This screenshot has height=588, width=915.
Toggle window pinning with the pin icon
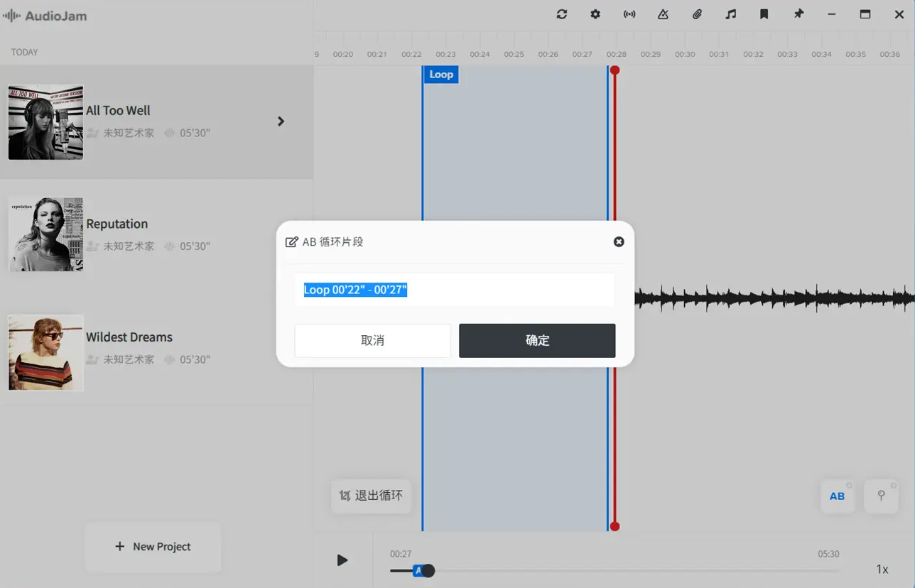(x=798, y=14)
